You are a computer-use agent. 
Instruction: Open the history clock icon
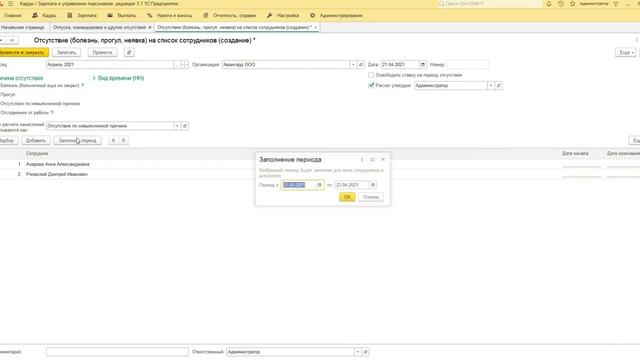[561, 4]
